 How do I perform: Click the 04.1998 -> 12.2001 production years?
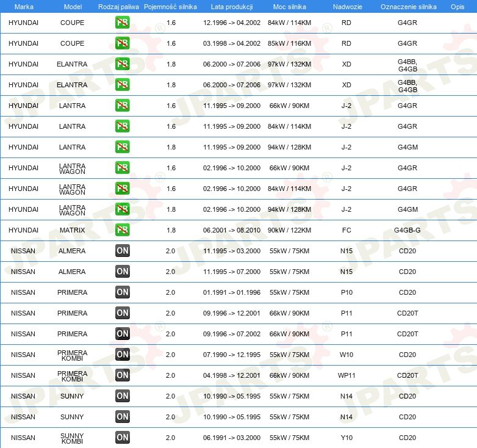coord(232,375)
